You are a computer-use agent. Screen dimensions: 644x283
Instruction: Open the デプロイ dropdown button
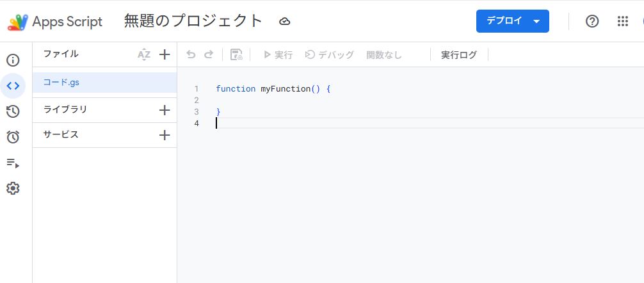(x=512, y=21)
